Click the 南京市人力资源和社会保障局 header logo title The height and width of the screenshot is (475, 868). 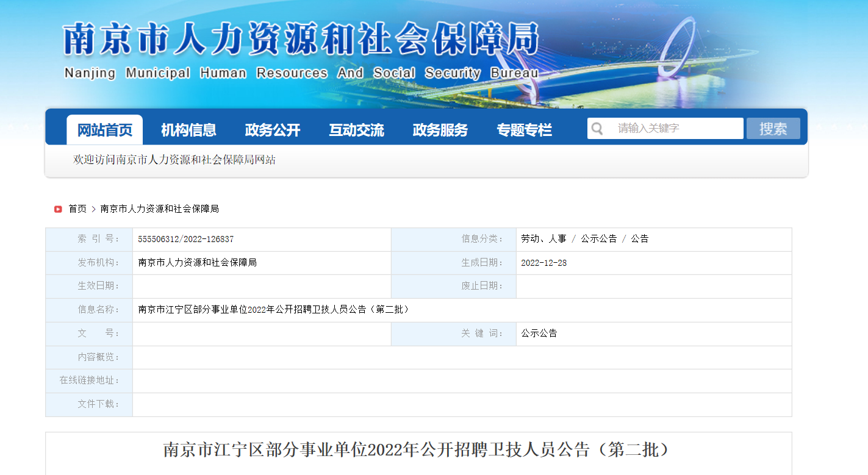point(301,40)
